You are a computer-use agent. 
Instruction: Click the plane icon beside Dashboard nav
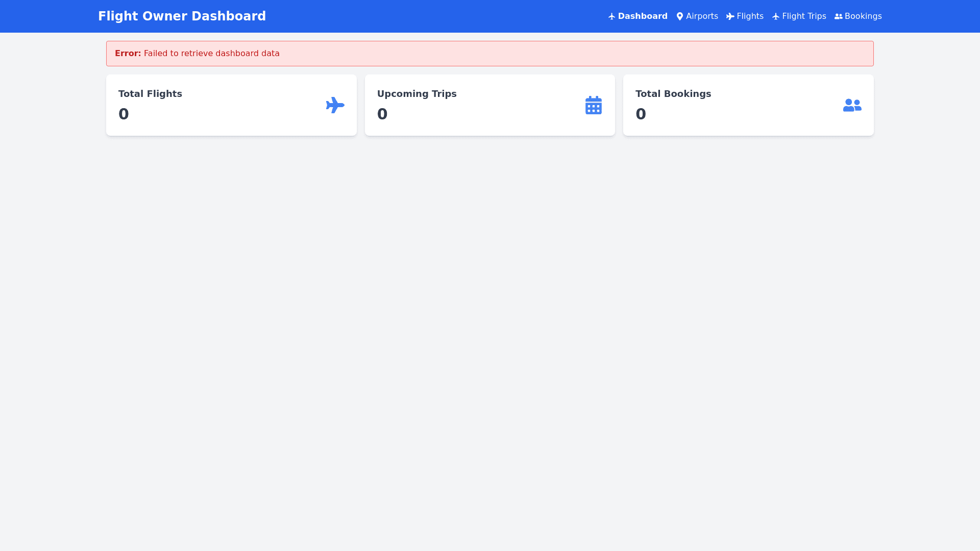(x=611, y=16)
